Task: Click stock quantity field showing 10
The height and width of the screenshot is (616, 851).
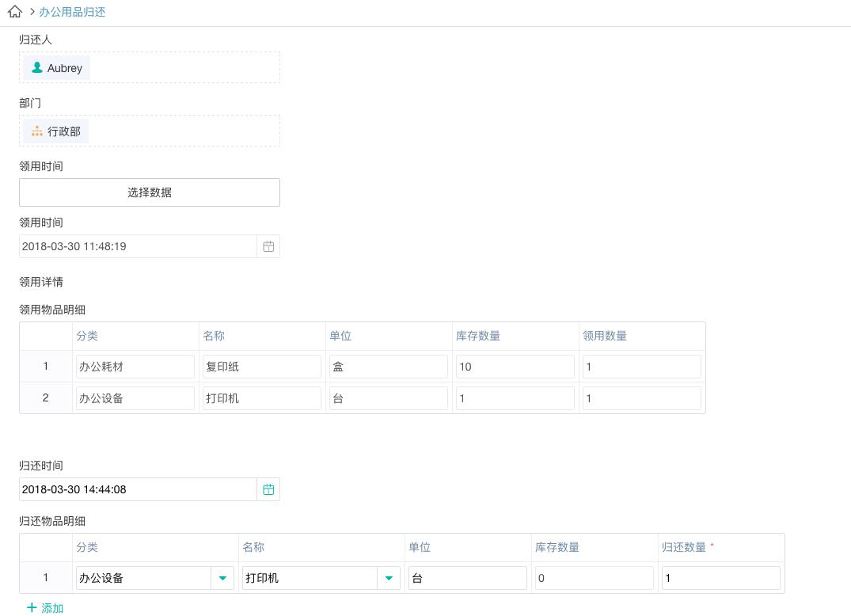Action: [x=515, y=367]
